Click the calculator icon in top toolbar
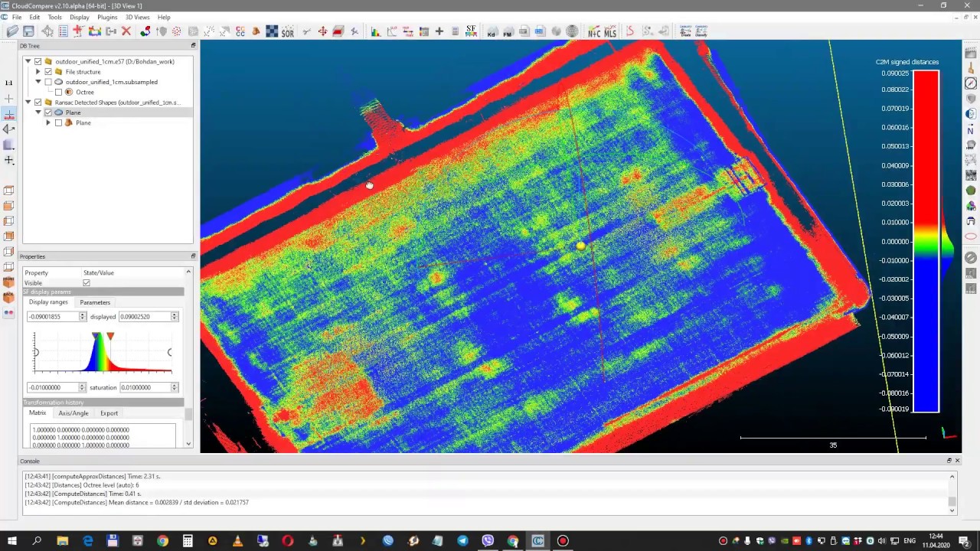 tap(455, 31)
